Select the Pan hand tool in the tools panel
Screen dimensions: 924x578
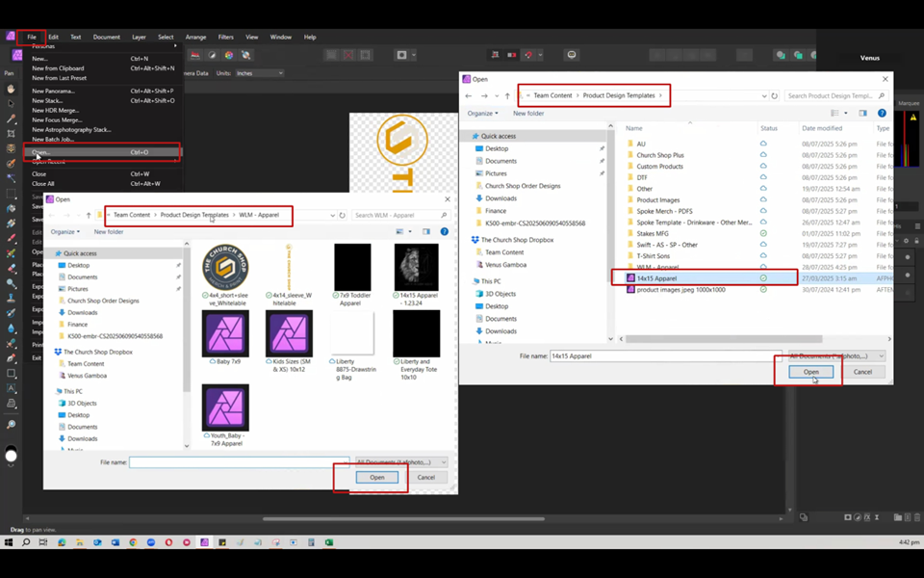tap(12, 89)
